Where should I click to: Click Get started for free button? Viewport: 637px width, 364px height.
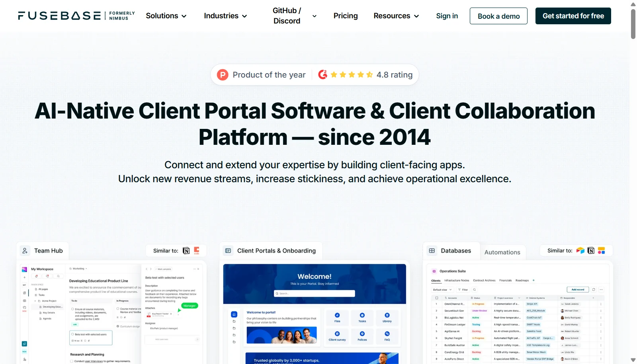tap(573, 16)
